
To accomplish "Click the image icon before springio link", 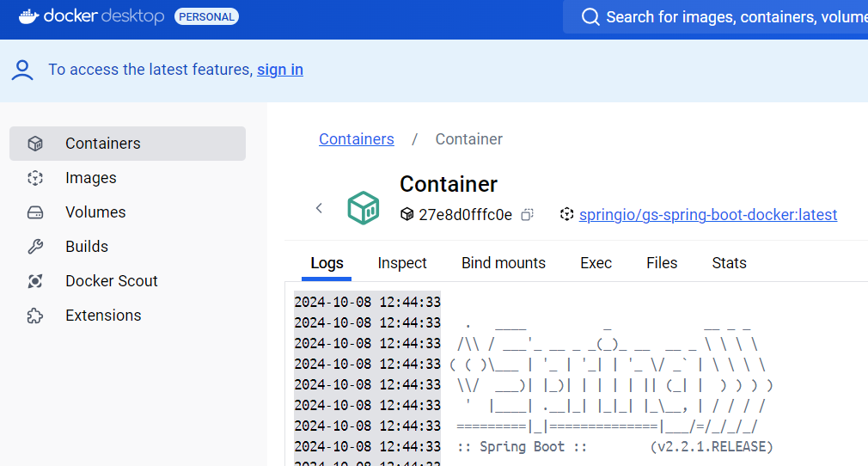I will pos(566,214).
